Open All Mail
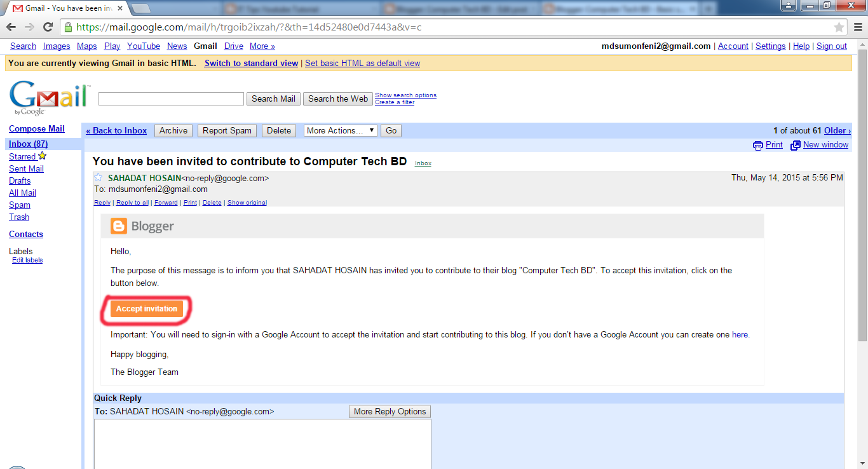 pyautogui.click(x=22, y=193)
